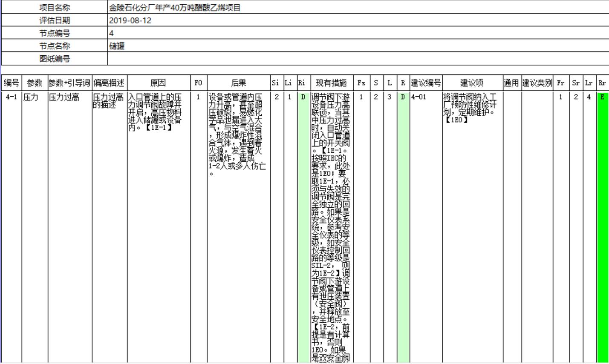
Task: Select the consequence cell starting 设备或管道内压力升高
Action: 239,226
